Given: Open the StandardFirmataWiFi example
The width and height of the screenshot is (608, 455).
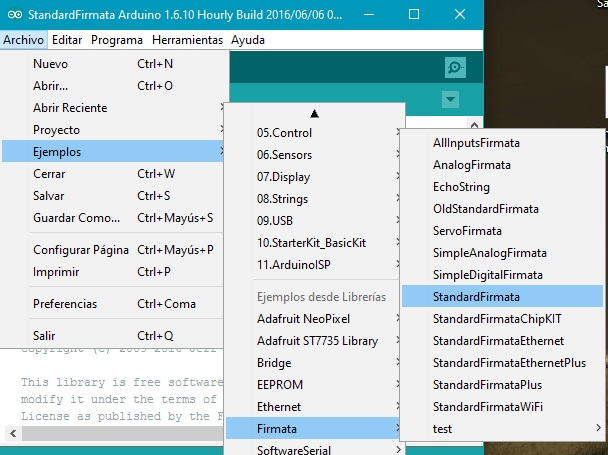Looking at the screenshot, I should click(x=503, y=407).
